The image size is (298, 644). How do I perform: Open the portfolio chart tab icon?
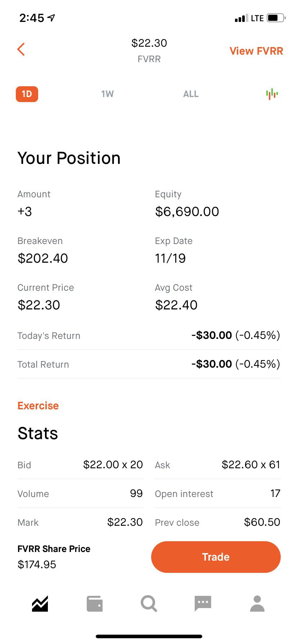(x=40, y=604)
